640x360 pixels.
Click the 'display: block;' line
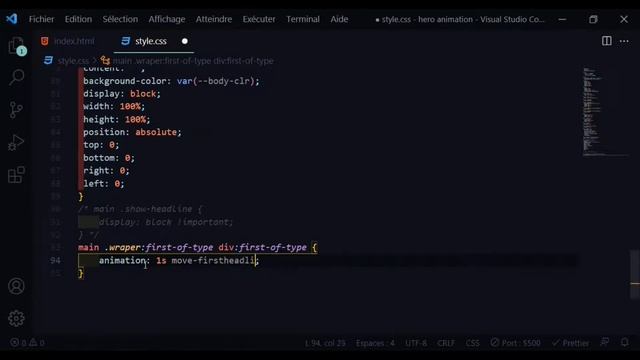122,93
